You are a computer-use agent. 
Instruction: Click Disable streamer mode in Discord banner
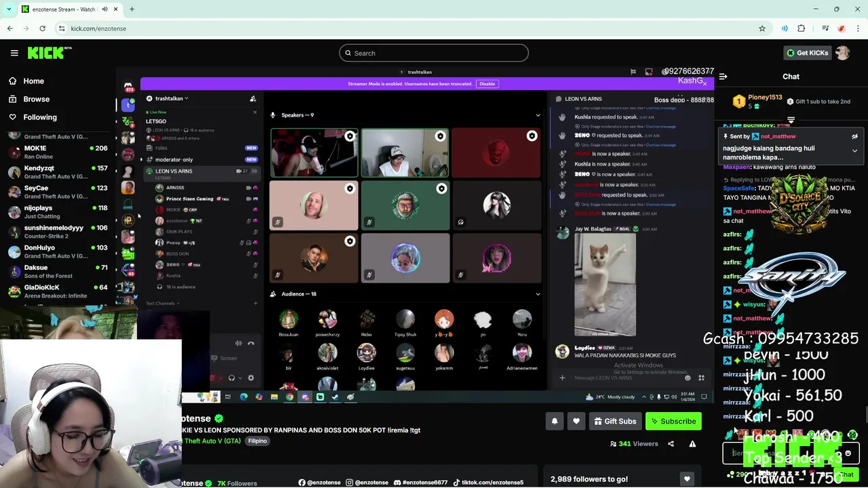tap(487, 84)
